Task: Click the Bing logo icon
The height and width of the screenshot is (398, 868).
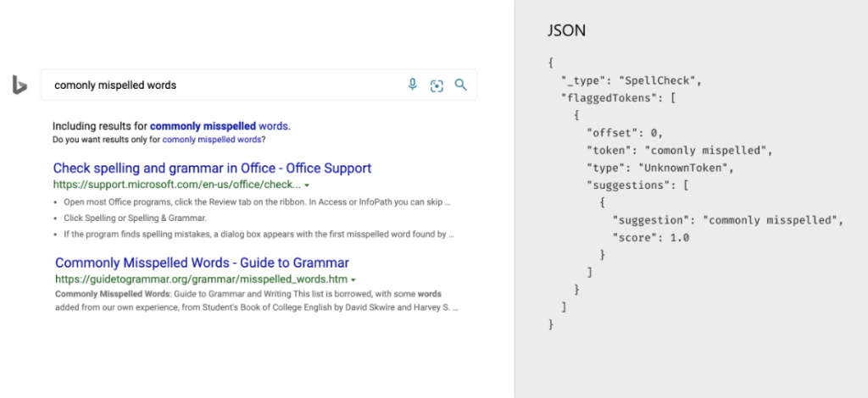Action: tap(19, 85)
